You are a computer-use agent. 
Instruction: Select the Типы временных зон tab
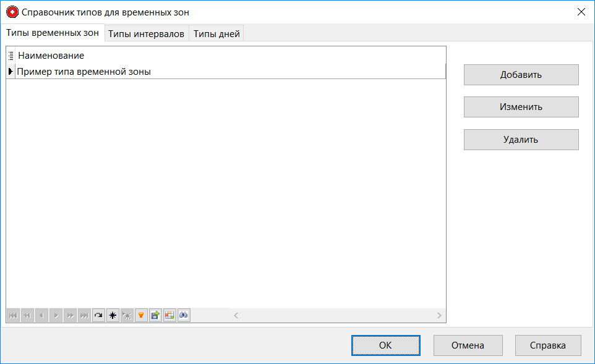click(53, 33)
